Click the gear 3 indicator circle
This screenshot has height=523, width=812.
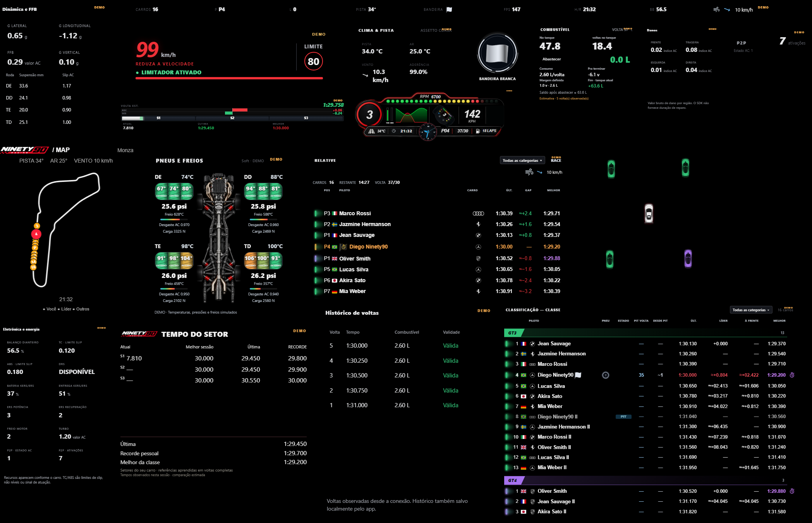369,115
